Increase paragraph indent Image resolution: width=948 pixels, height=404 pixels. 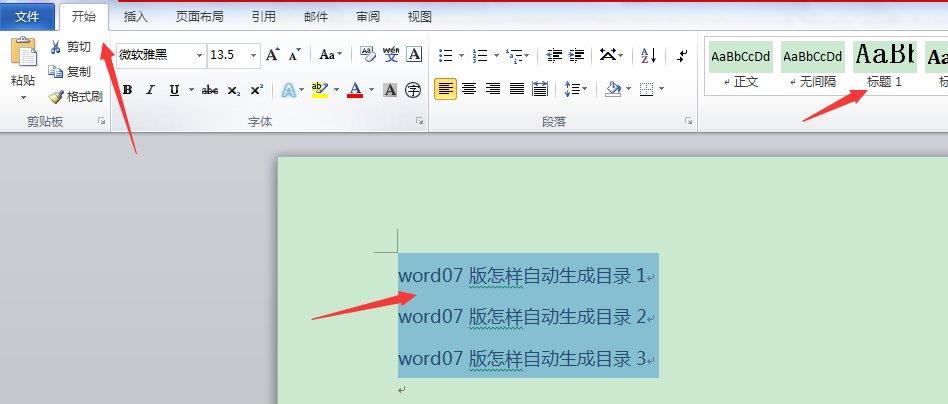pyautogui.click(x=577, y=56)
